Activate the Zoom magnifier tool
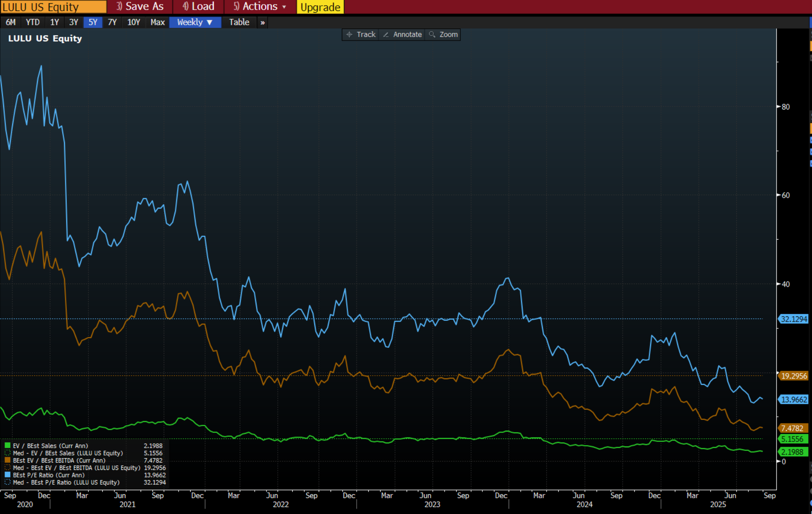Image resolution: width=812 pixels, height=514 pixels. coord(432,35)
